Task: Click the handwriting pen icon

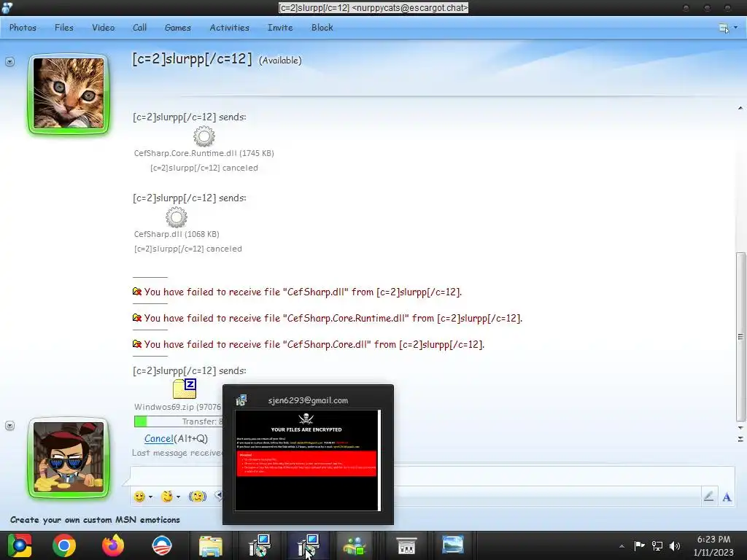Action: click(x=708, y=497)
